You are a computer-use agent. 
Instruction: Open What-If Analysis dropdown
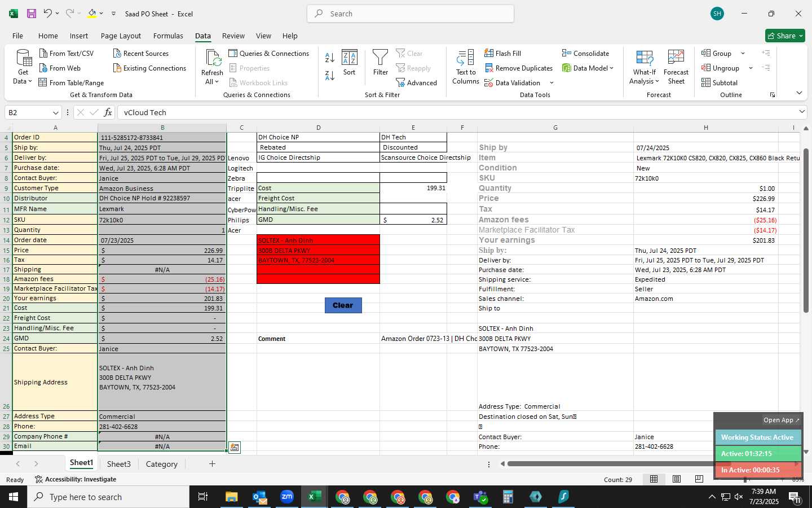tap(645, 67)
